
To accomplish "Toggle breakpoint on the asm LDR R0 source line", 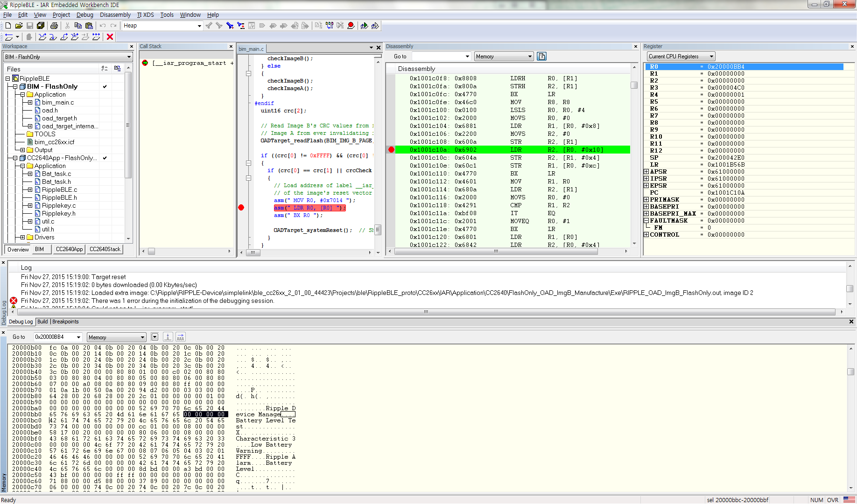I will click(x=241, y=208).
